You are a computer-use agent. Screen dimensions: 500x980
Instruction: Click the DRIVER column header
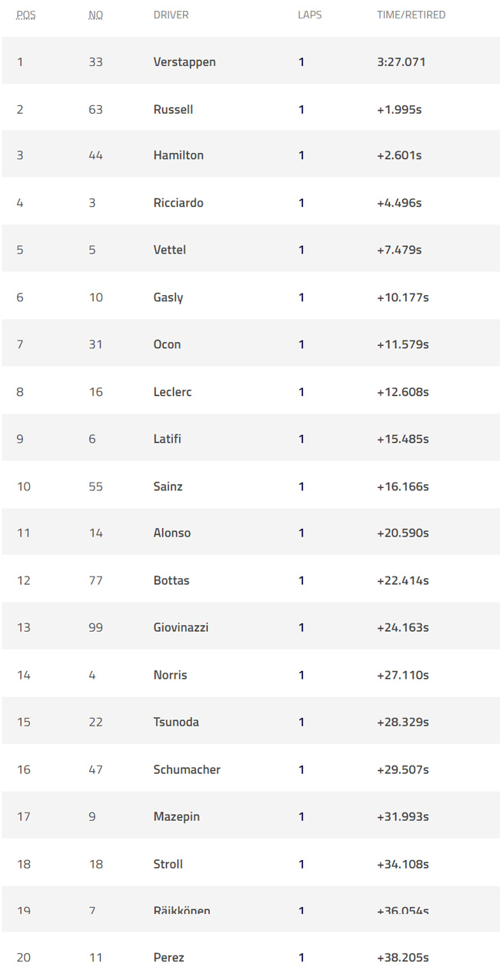coord(171,15)
